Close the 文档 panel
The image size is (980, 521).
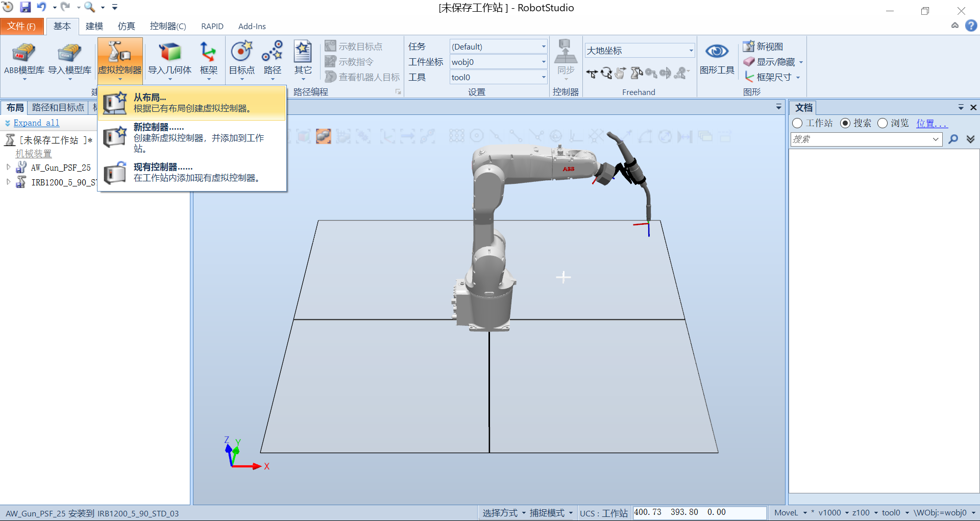pyautogui.click(x=973, y=107)
